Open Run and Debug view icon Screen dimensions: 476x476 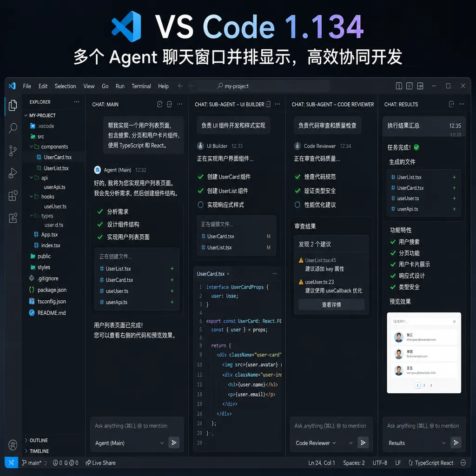point(13,173)
